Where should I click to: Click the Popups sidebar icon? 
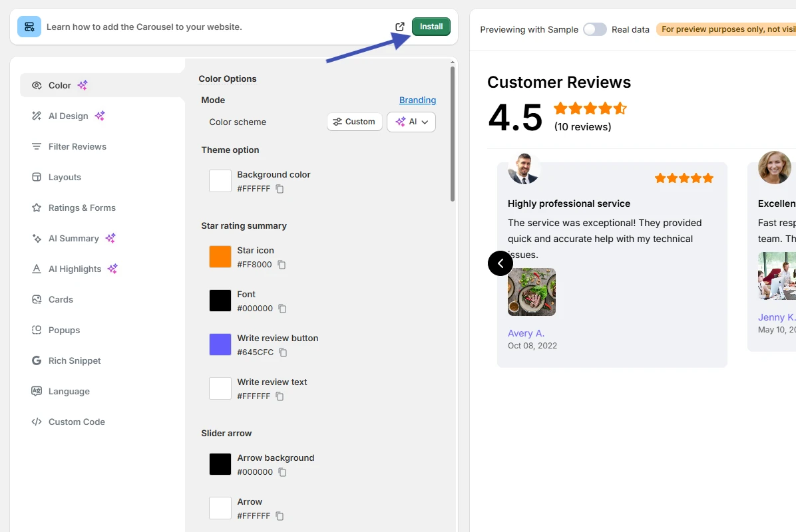click(37, 330)
